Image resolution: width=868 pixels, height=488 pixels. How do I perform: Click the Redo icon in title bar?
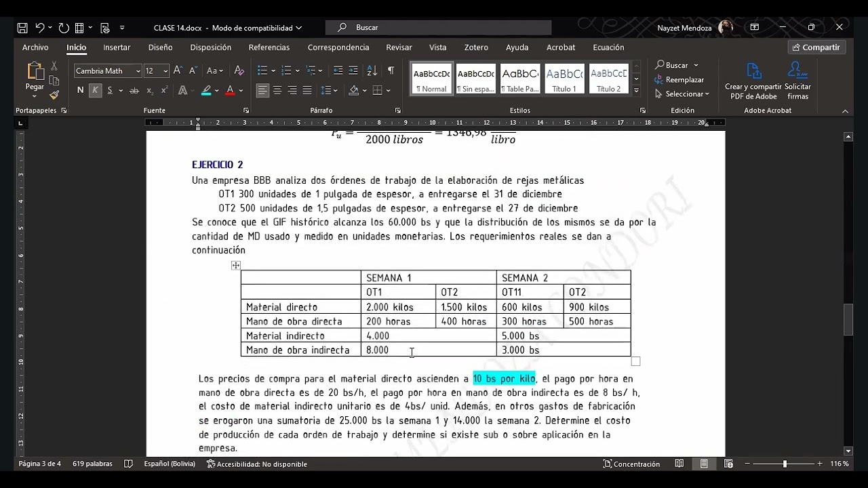[64, 28]
